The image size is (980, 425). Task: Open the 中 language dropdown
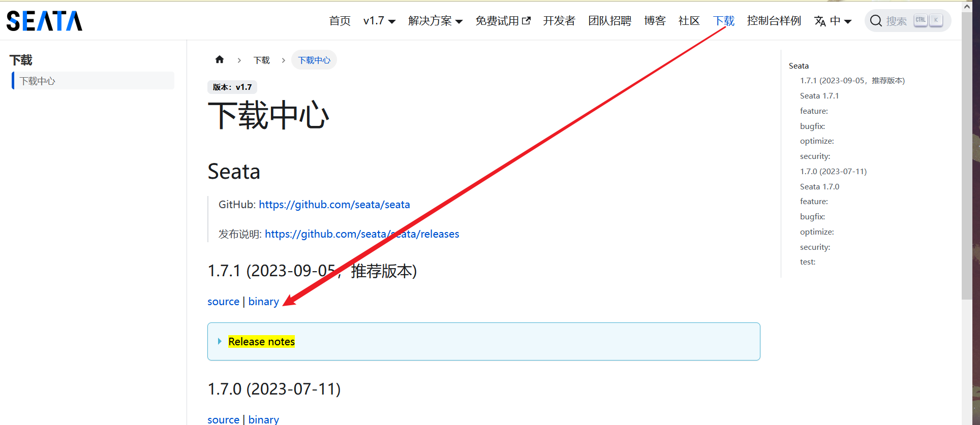click(841, 21)
